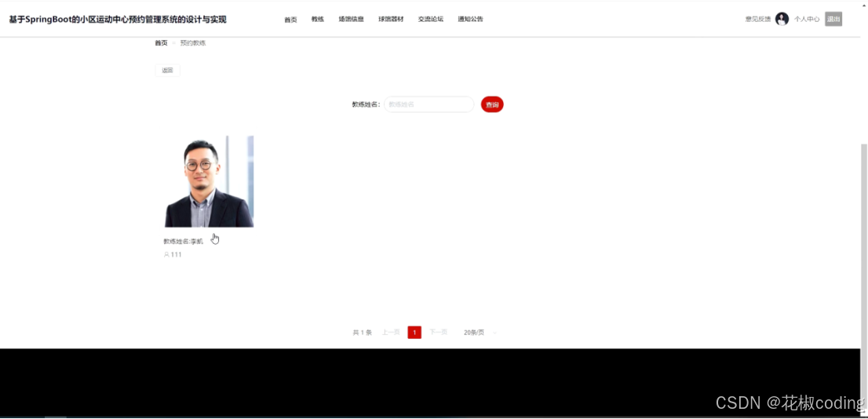The width and height of the screenshot is (868, 419).
Task: Open the 球馆器材 menu item
Action: pos(391,20)
